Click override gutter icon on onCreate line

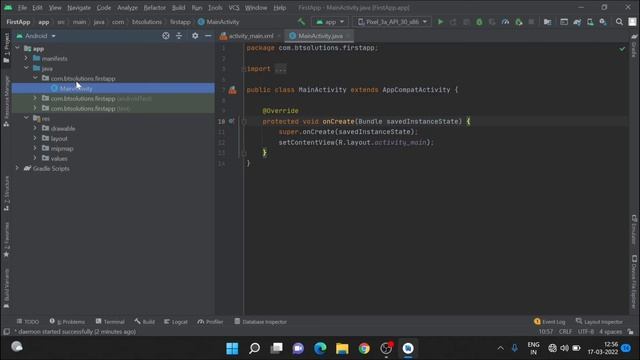coord(231,121)
